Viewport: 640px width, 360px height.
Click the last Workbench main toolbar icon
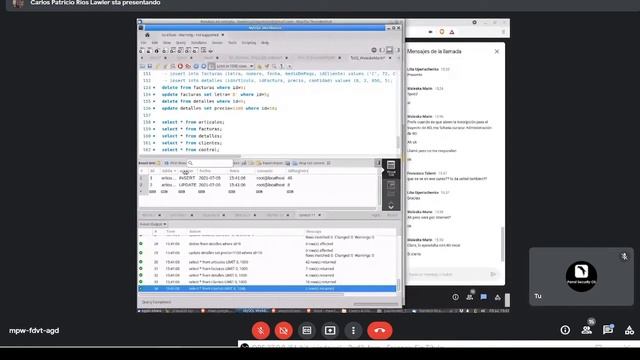pyautogui.click(x=211, y=51)
